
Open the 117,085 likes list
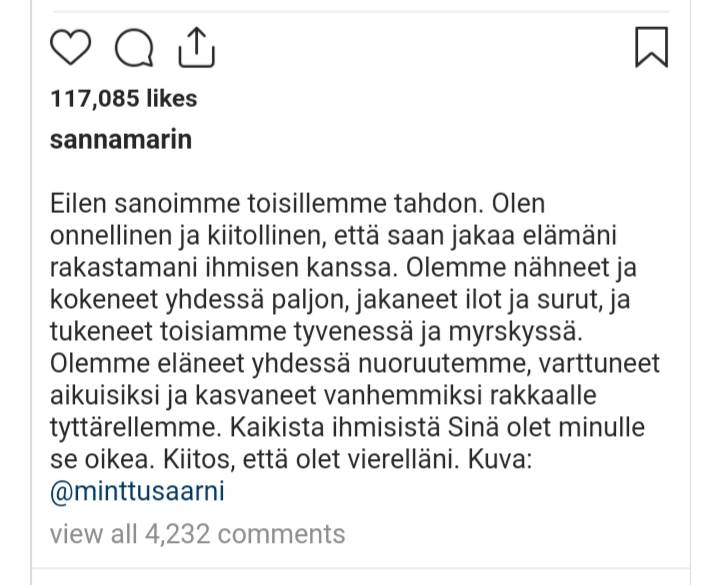coord(123,99)
